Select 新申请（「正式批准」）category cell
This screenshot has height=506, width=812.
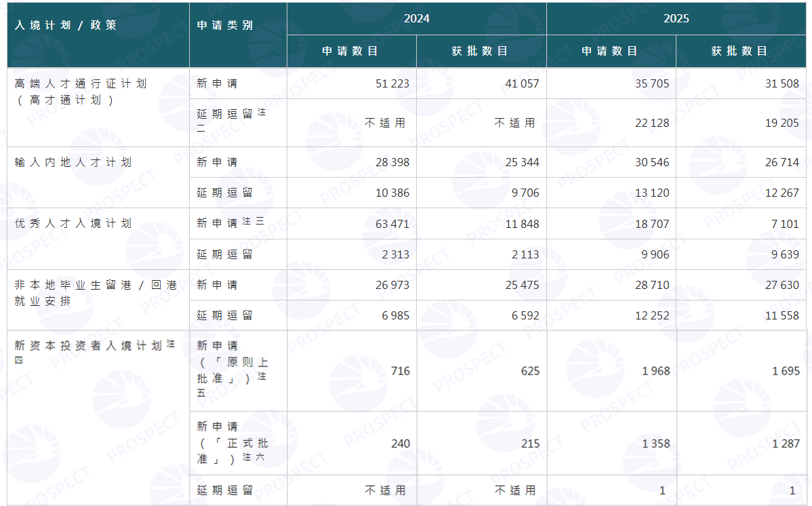coord(238,444)
